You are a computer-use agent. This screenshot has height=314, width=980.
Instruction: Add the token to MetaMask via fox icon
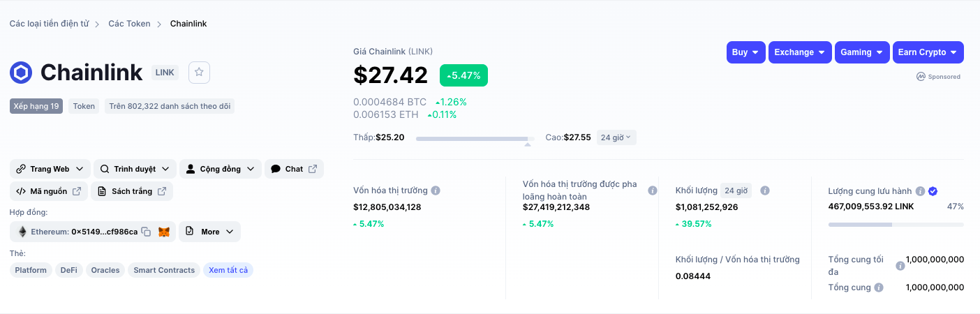pyautogui.click(x=164, y=232)
